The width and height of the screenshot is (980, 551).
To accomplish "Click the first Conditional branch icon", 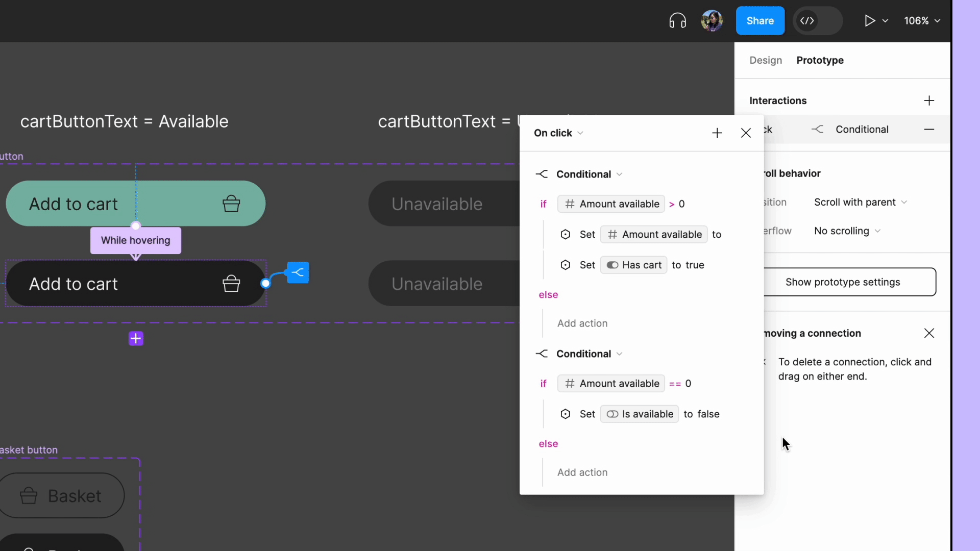I will coord(542,174).
